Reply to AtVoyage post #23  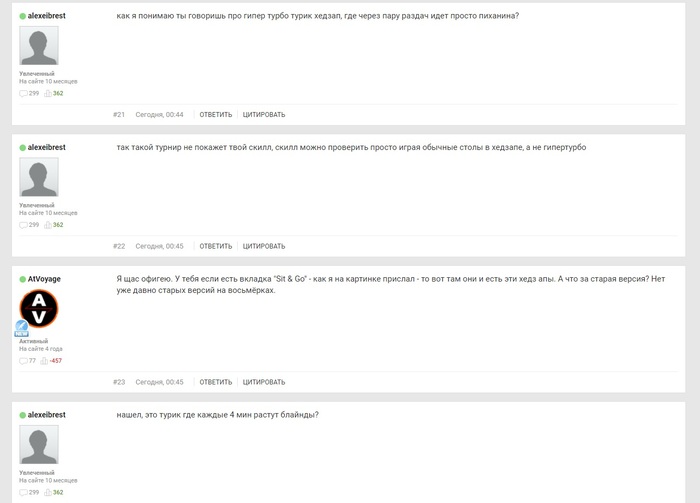(x=216, y=382)
